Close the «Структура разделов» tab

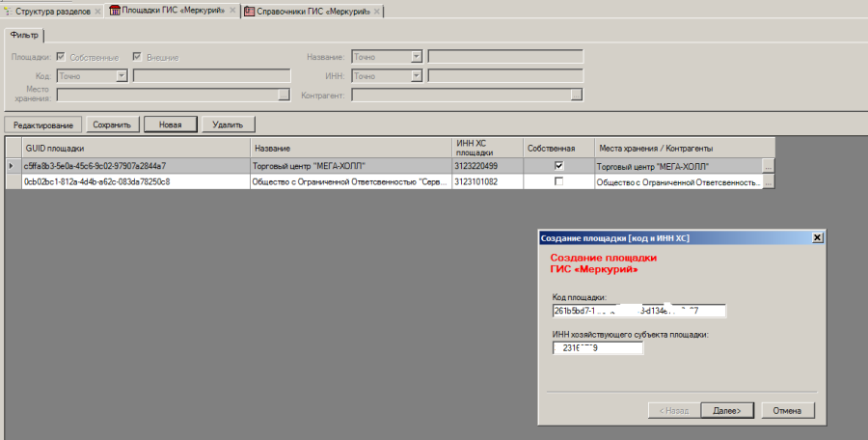(x=98, y=11)
